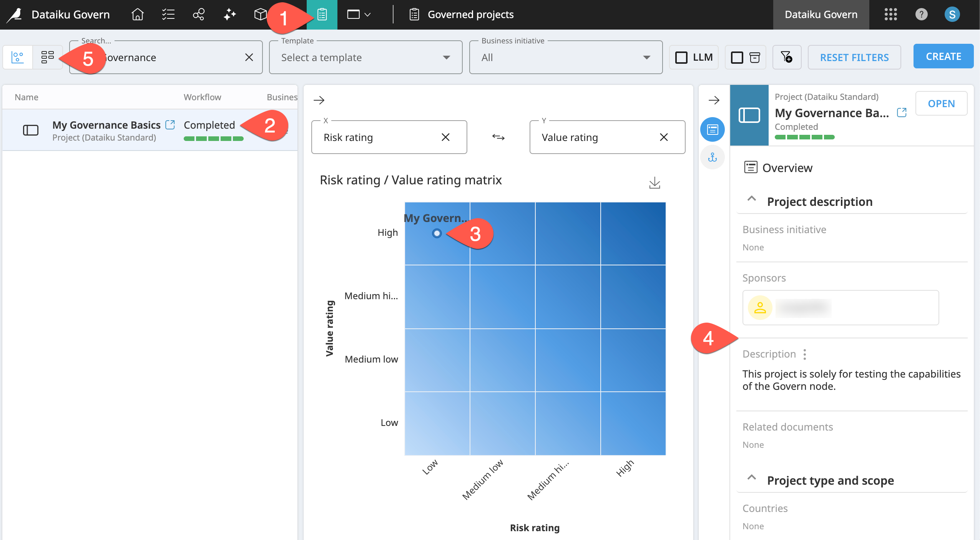Open My Governance Basics external link icon in table
980x540 pixels.
coord(170,125)
